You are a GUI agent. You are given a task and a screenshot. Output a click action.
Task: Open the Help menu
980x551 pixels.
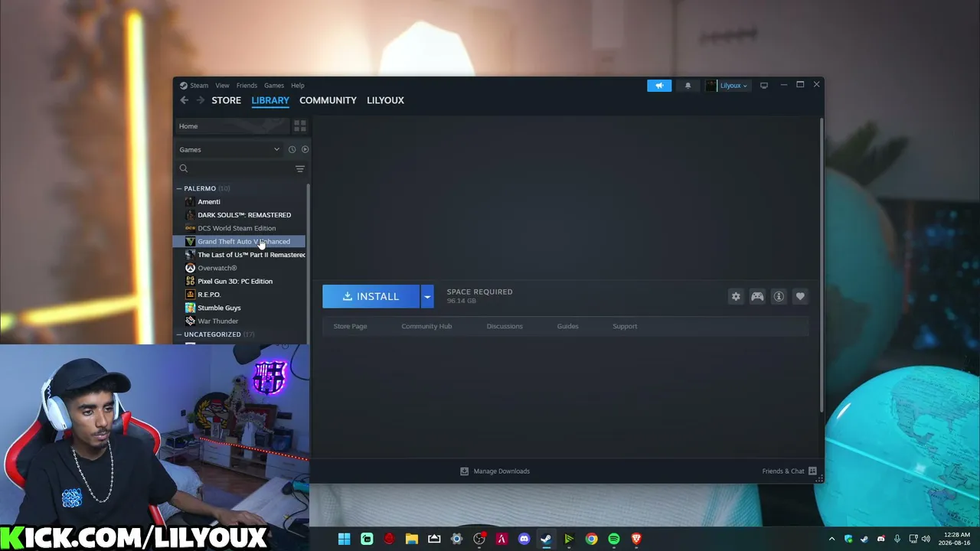click(297, 86)
